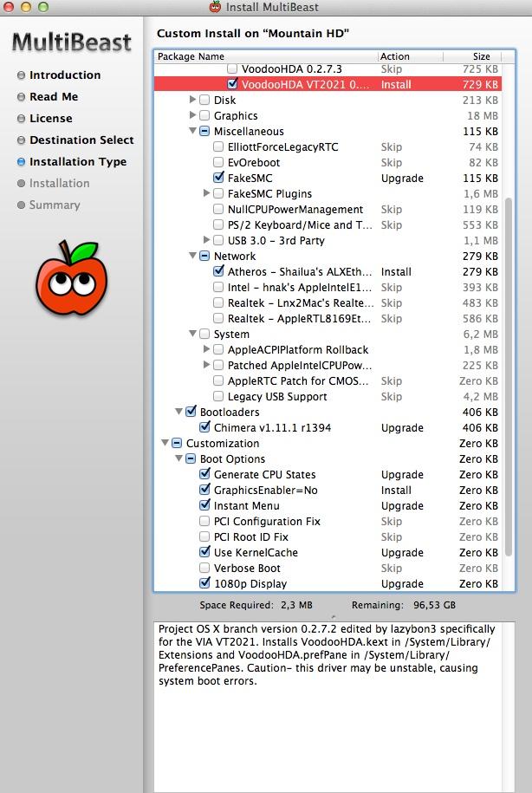
Task: Check the VoodooHDA 0.2.7.3 checkbox
Action: click(x=232, y=68)
